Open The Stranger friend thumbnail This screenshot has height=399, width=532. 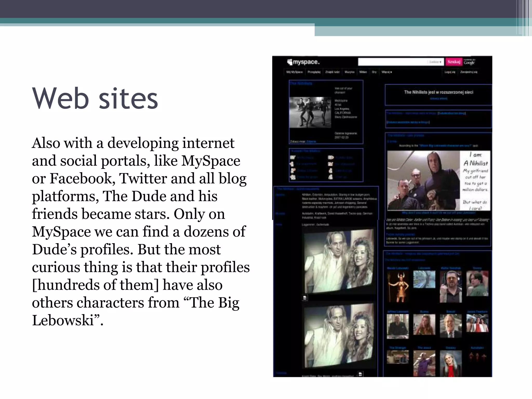(x=398, y=357)
